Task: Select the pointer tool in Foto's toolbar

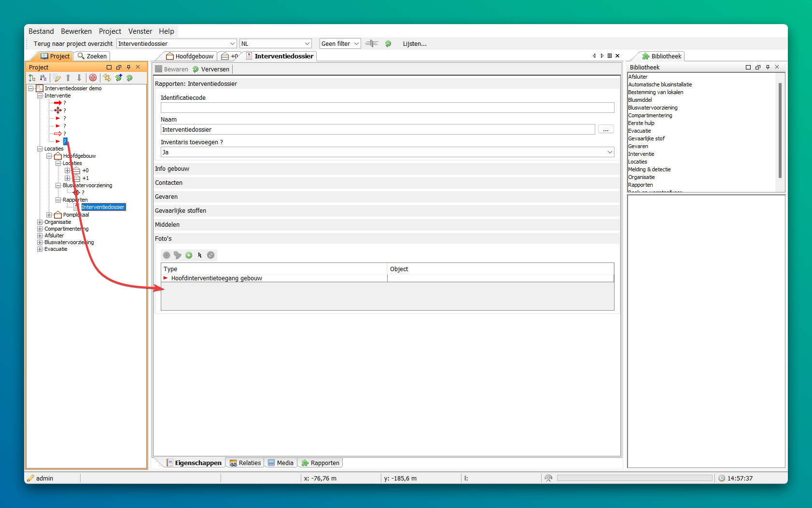Action: point(200,255)
